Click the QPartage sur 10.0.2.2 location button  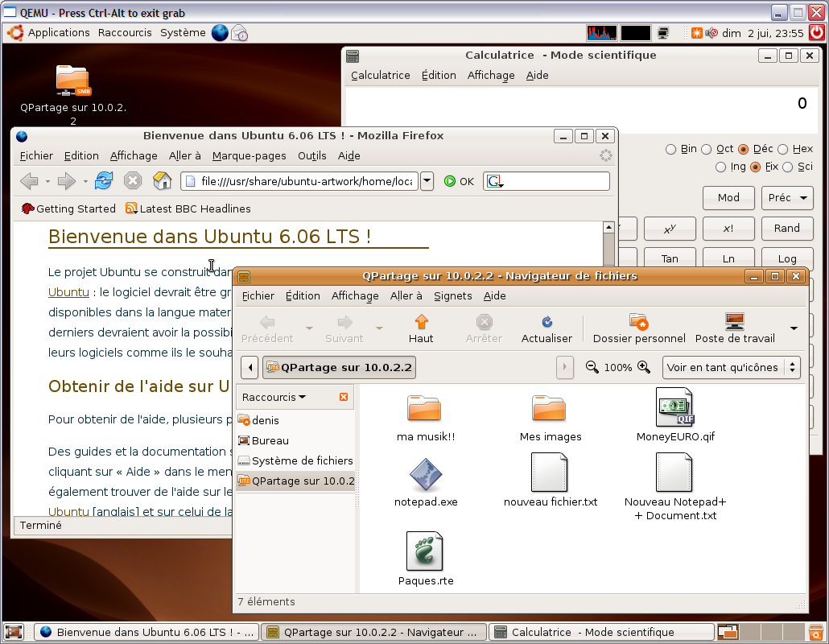coord(340,367)
